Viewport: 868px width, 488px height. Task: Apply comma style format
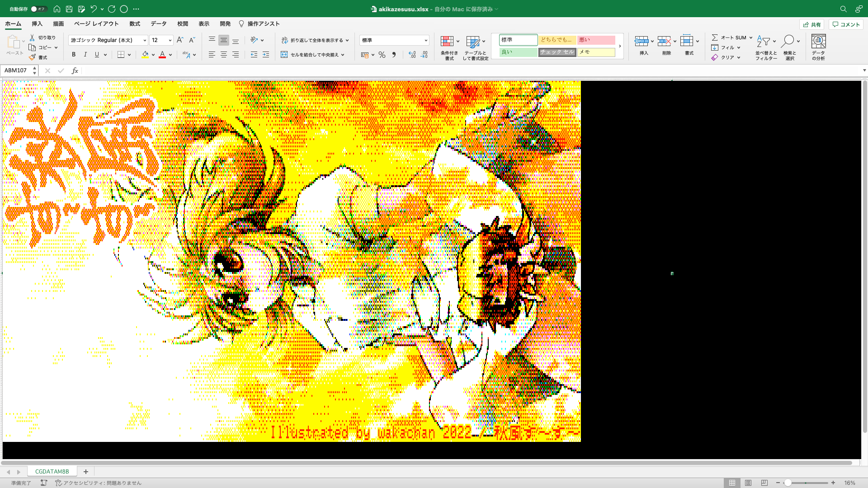[394, 55]
